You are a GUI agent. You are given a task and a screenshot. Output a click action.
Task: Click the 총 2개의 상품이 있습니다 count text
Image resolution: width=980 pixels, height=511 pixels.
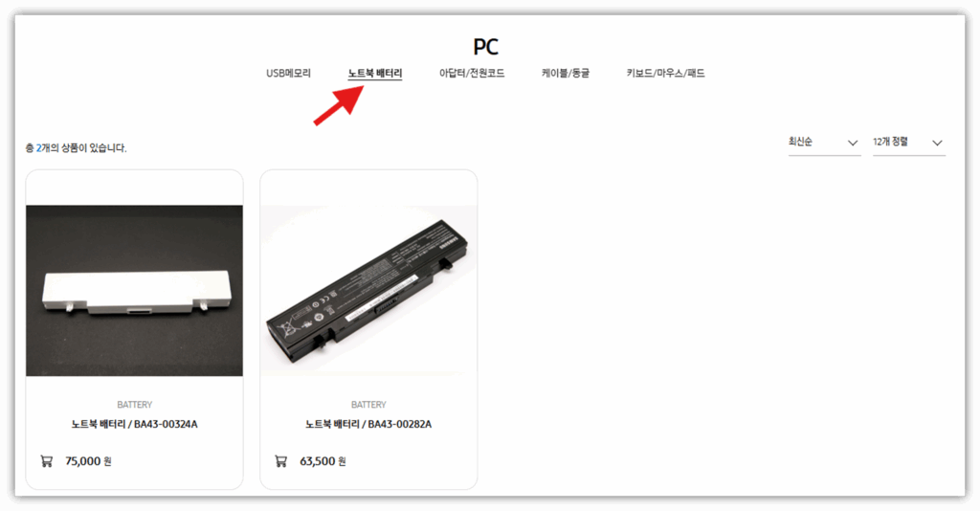tap(76, 148)
